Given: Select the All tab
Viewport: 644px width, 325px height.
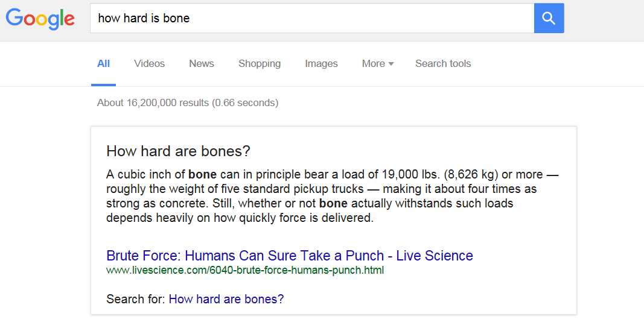Looking at the screenshot, I should pyautogui.click(x=104, y=64).
